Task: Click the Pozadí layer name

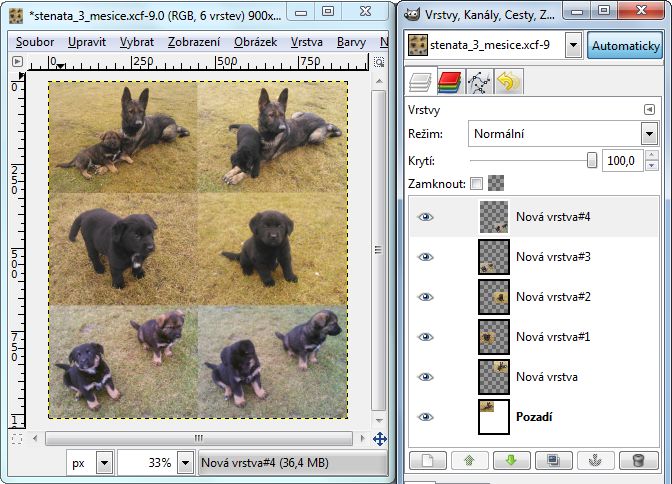Action: 534,417
